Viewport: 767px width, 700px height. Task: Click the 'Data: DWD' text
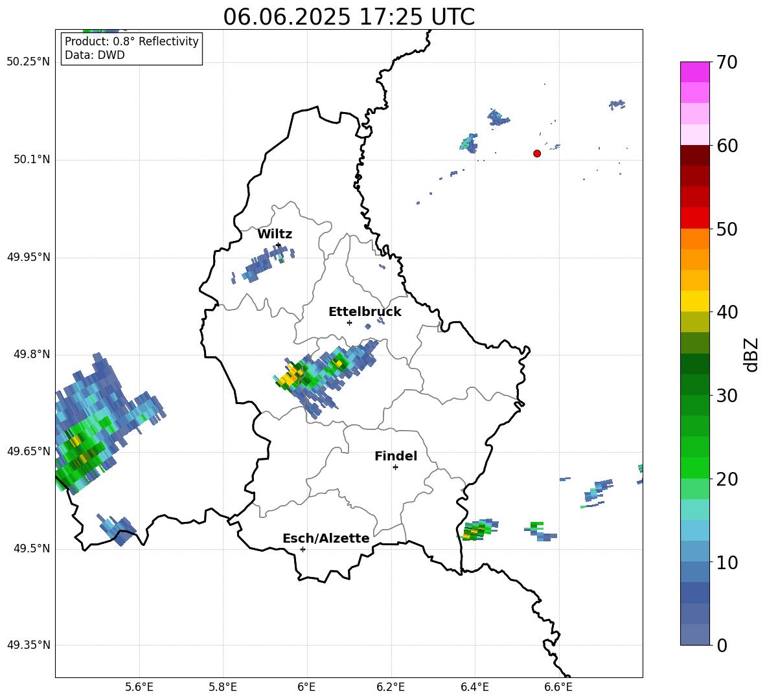point(95,55)
